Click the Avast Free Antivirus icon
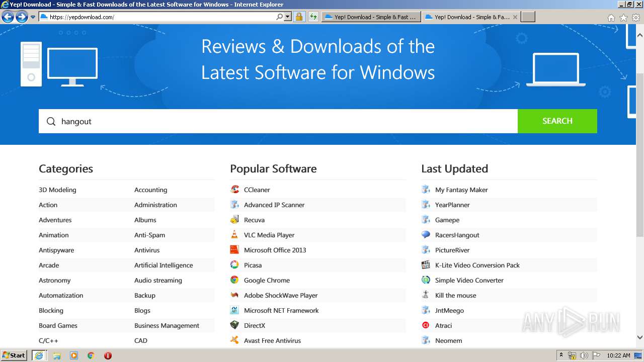 tap(234, 340)
